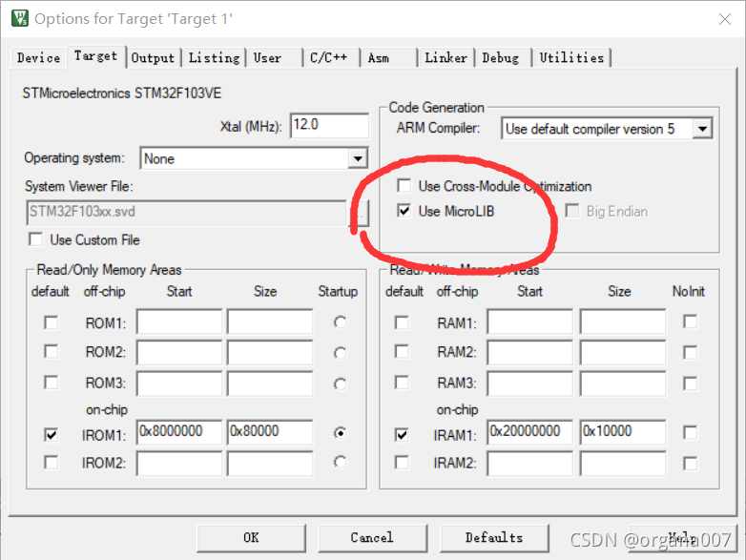Viewport: 746px width, 560px height.
Task: Open the ARM Compiler version dropdown
Action: [x=702, y=129]
